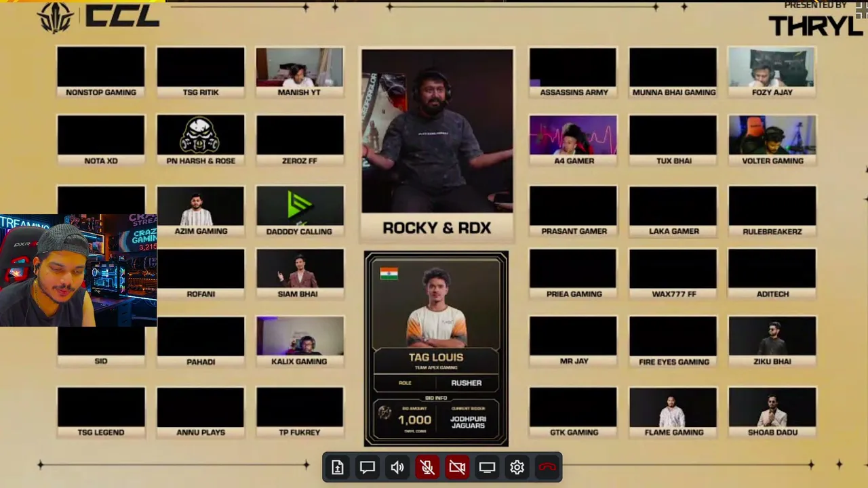868x488 pixels.
Task: Click the Rofani name label
Action: click(201, 294)
